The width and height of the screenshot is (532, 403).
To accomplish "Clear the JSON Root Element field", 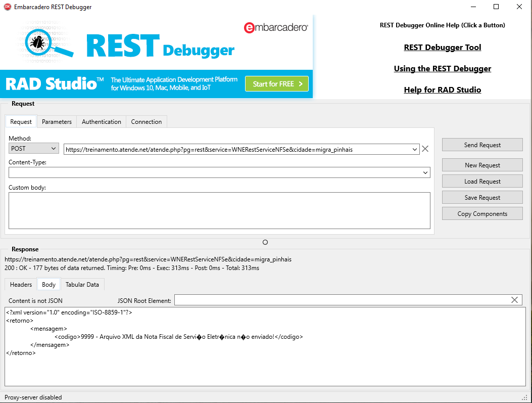I will (514, 300).
